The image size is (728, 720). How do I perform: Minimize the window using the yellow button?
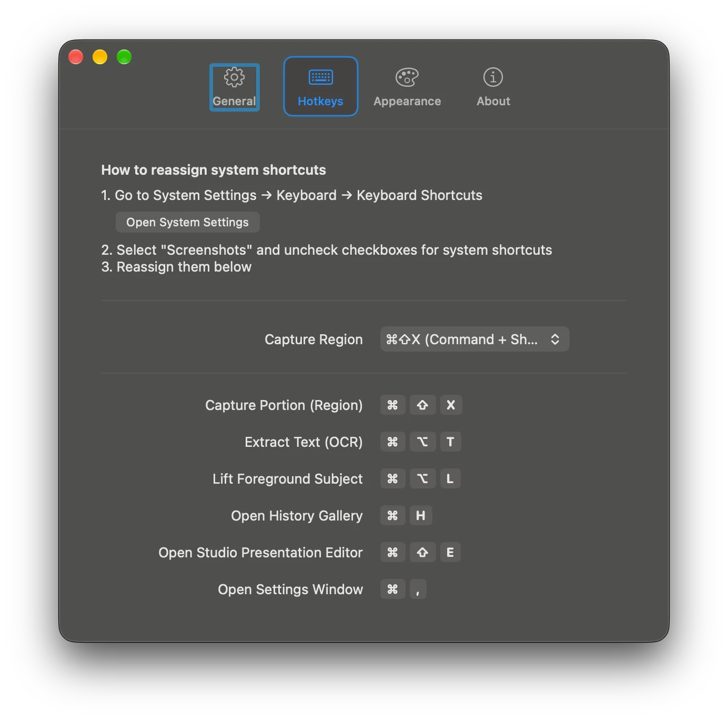click(100, 57)
